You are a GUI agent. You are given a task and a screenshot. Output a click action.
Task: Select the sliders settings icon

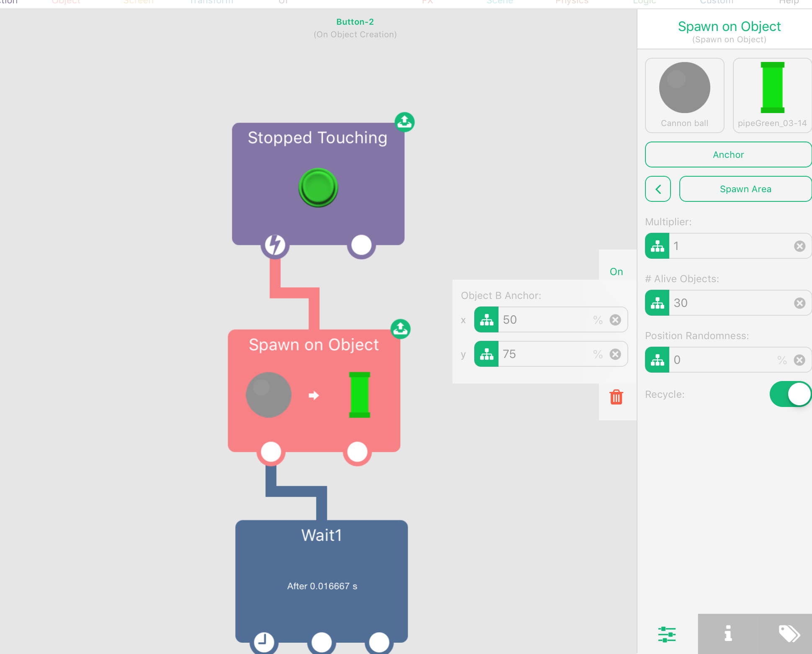pos(667,634)
